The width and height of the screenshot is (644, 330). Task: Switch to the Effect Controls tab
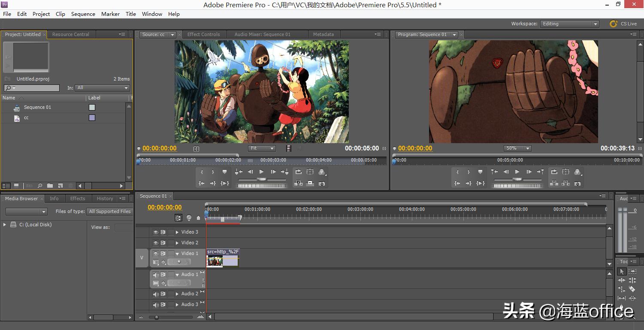(x=203, y=34)
